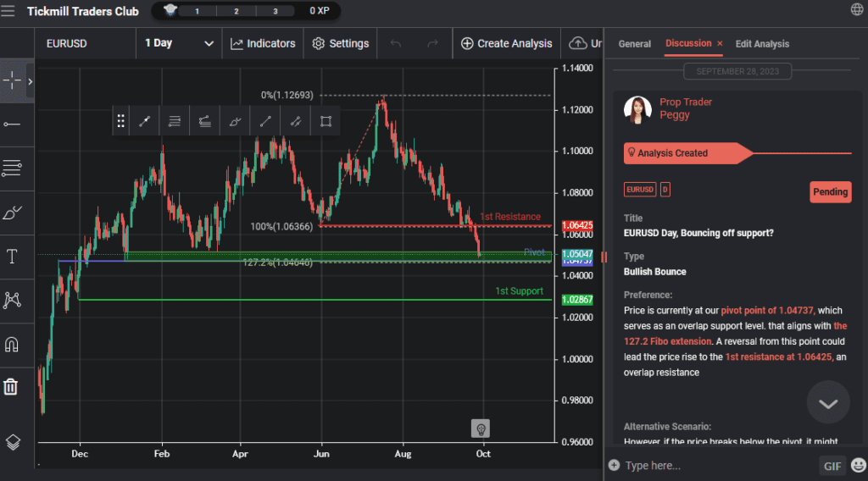Viewport: 868px width, 481px height.
Task: Click the EURUSD tag badge
Action: 640,190
